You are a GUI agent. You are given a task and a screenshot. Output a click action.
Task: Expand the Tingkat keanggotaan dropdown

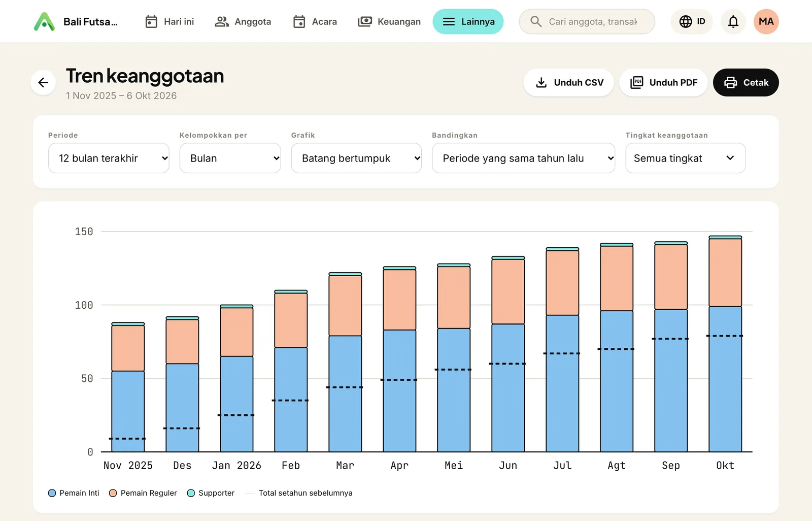pos(686,158)
